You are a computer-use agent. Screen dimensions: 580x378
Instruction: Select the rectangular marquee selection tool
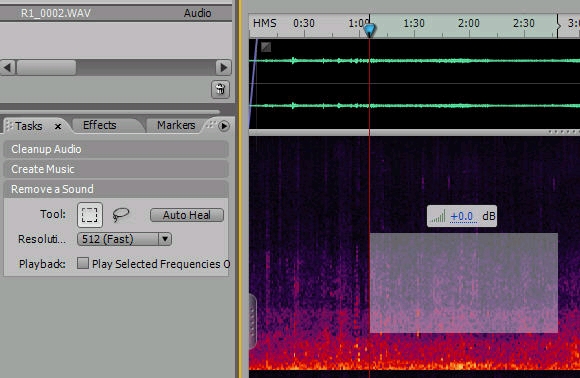coord(90,215)
